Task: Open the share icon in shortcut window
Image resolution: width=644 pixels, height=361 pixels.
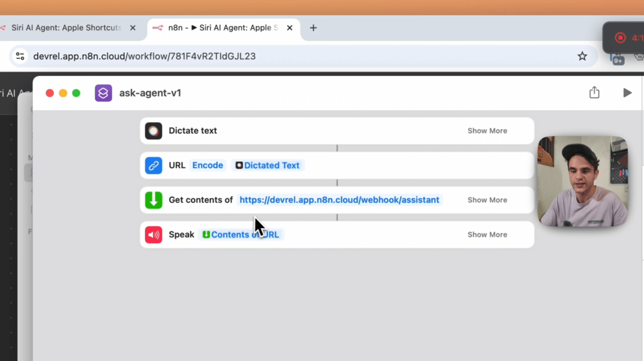Action: 594,92
